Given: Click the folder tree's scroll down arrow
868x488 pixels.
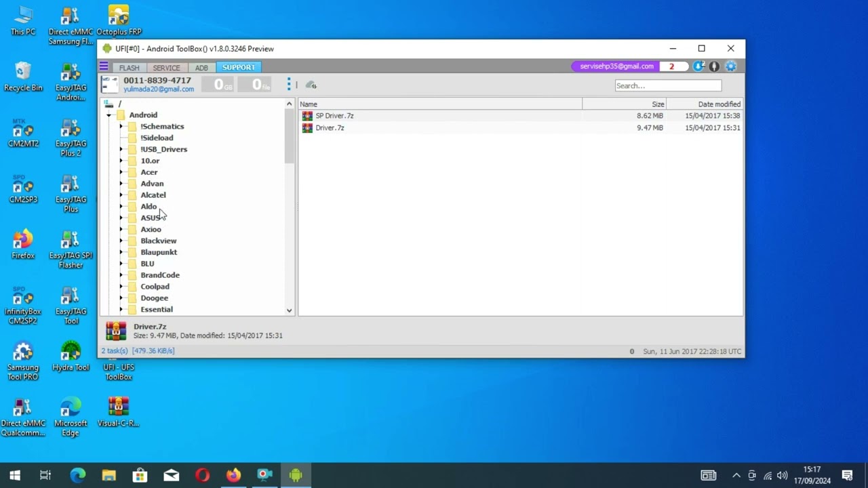Looking at the screenshot, I should tap(290, 310).
